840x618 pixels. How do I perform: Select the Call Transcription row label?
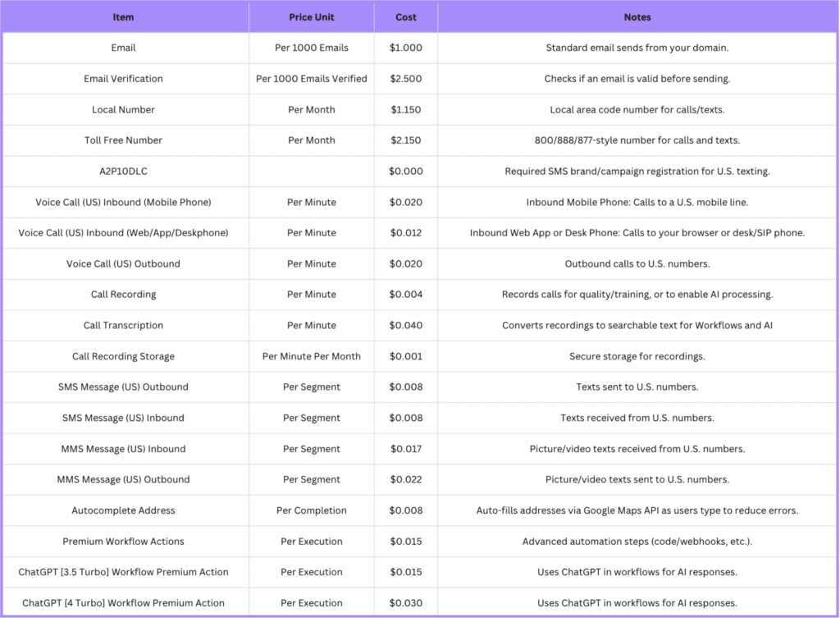point(123,326)
